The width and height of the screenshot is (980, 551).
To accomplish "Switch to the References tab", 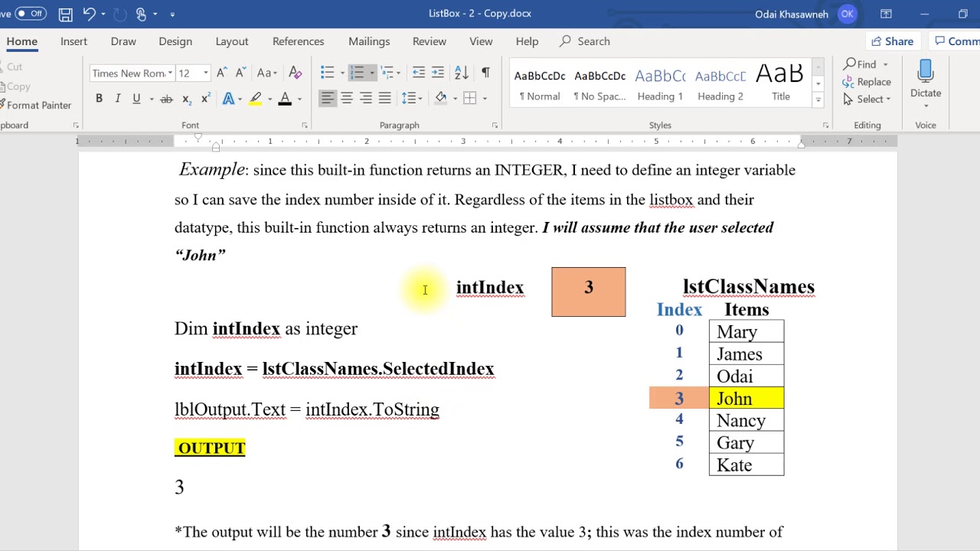I will pyautogui.click(x=298, y=41).
